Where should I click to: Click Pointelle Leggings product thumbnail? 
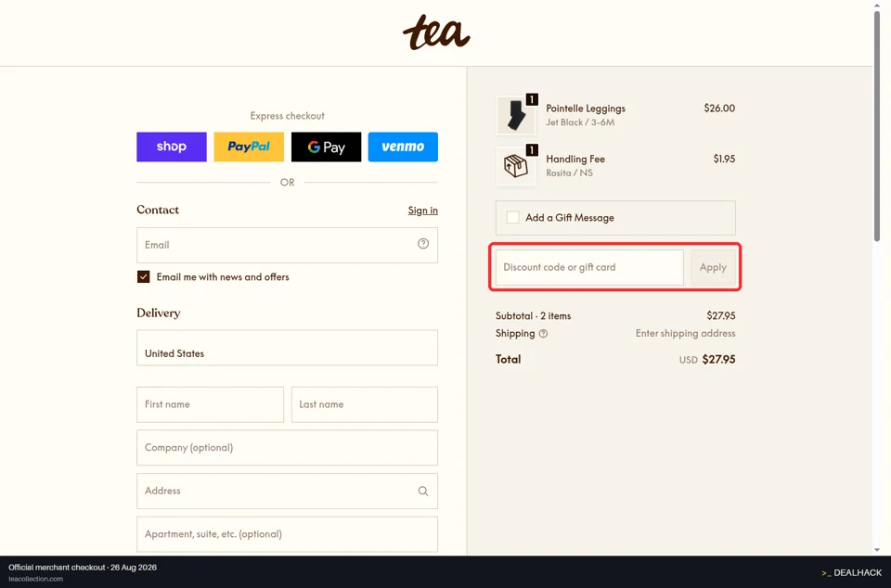pos(516,115)
